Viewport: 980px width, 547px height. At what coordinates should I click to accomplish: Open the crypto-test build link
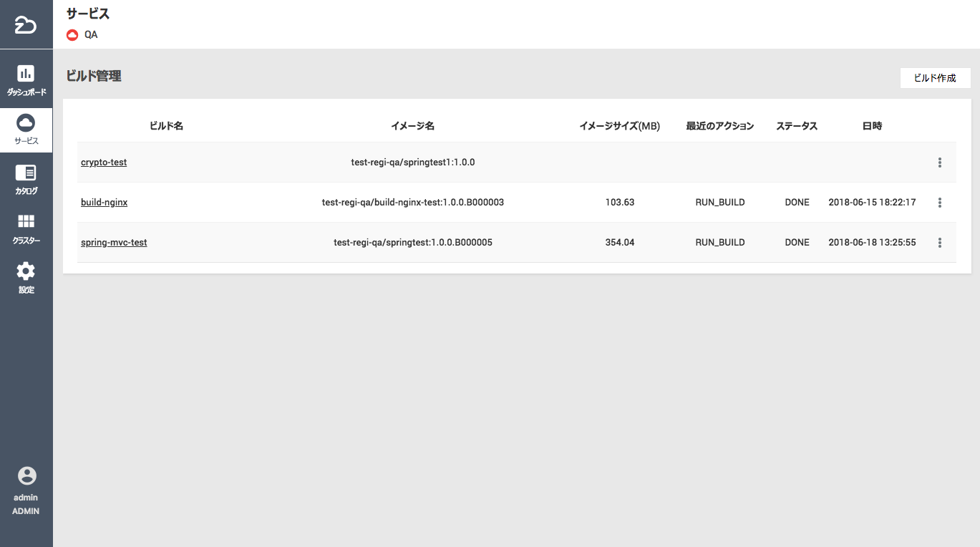click(104, 163)
